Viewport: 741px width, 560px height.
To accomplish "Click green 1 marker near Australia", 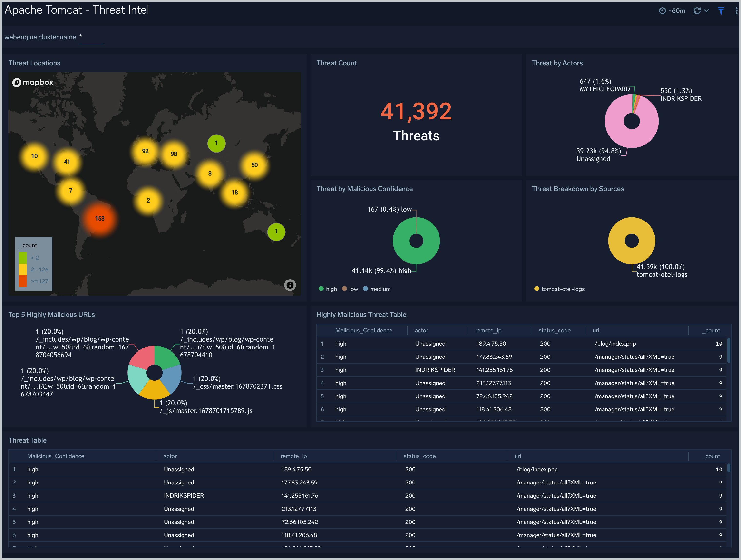I will [276, 232].
